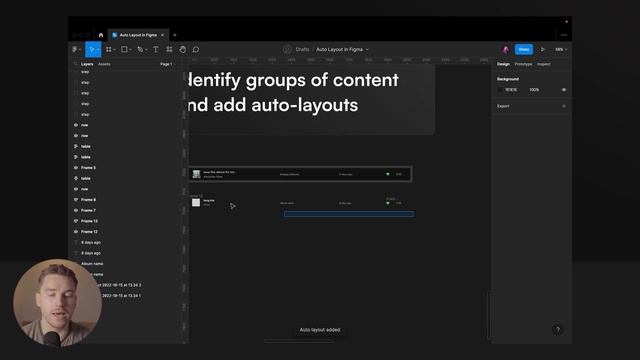Viewport: 640px width, 360px height.
Task: Switch to the Prototype tab
Action: (x=523, y=64)
